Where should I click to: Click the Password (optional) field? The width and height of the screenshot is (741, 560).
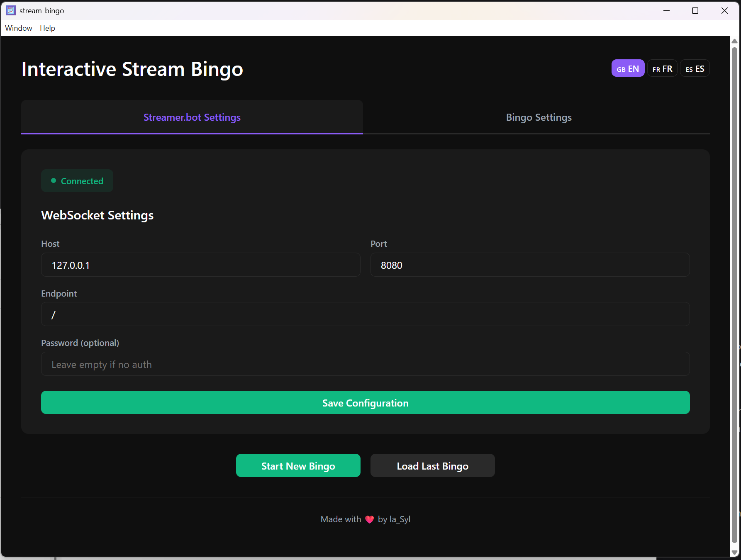pos(365,364)
